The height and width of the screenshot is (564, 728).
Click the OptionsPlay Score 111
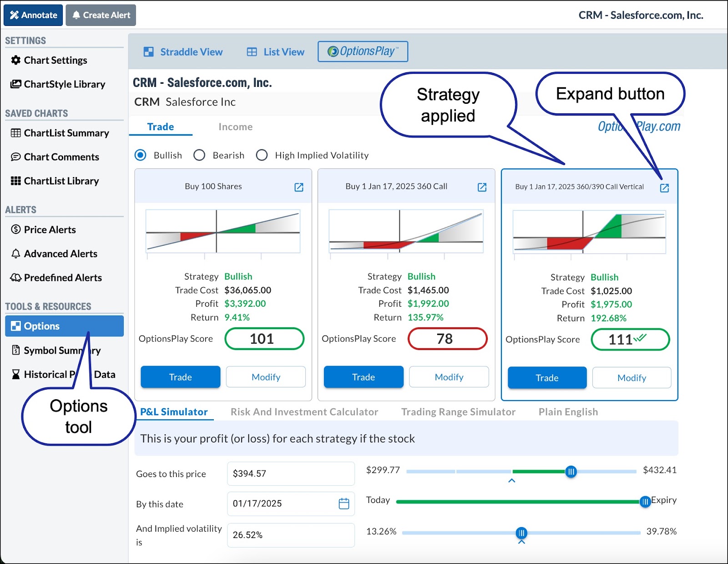pos(630,340)
